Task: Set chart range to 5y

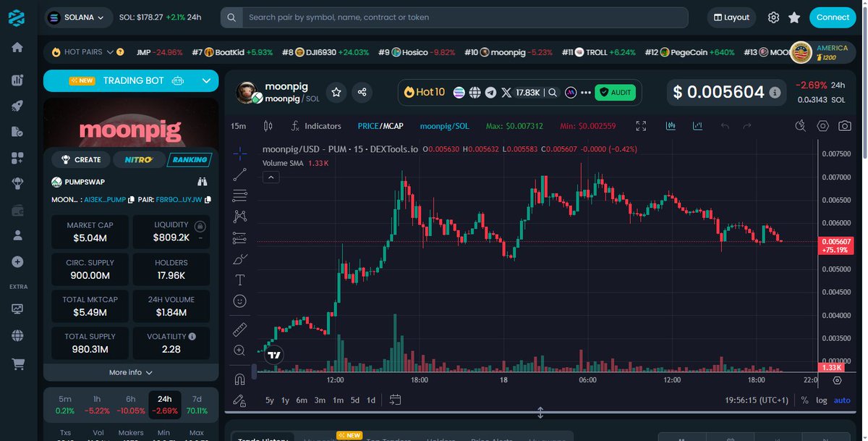Action: pyautogui.click(x=270, y=400)
